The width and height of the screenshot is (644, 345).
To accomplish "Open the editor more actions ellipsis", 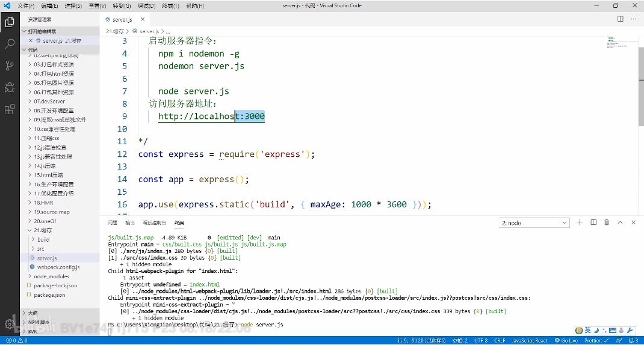I will [x=633, y=19].
